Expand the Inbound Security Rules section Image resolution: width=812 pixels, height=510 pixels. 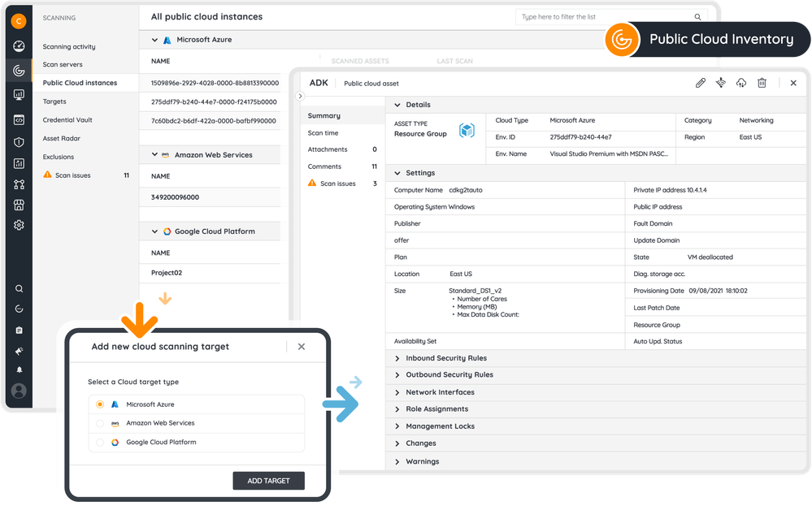pyautogui.click(x=446, y=358)
